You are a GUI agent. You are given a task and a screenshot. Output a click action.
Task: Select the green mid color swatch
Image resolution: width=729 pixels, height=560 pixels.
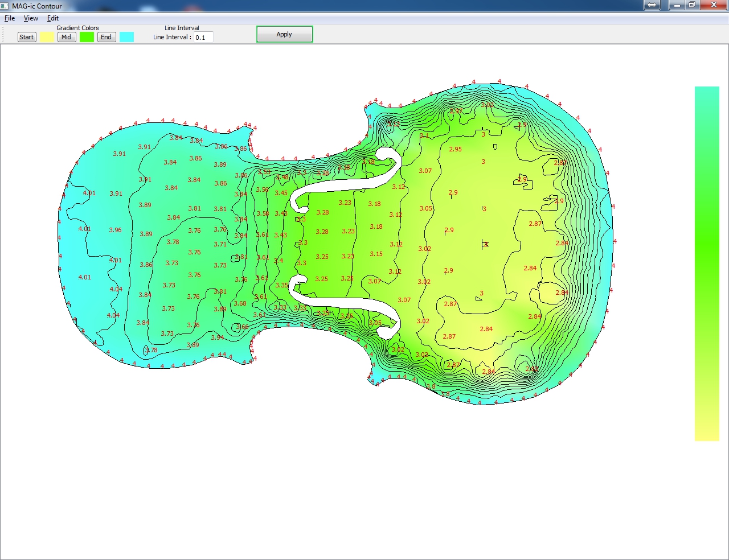click(87, 37)
